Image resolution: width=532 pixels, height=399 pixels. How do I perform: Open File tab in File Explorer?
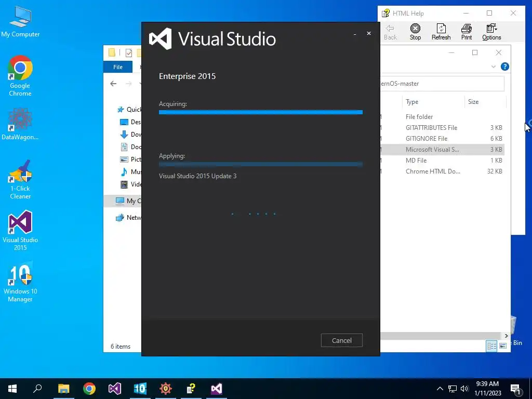(118, 67)
